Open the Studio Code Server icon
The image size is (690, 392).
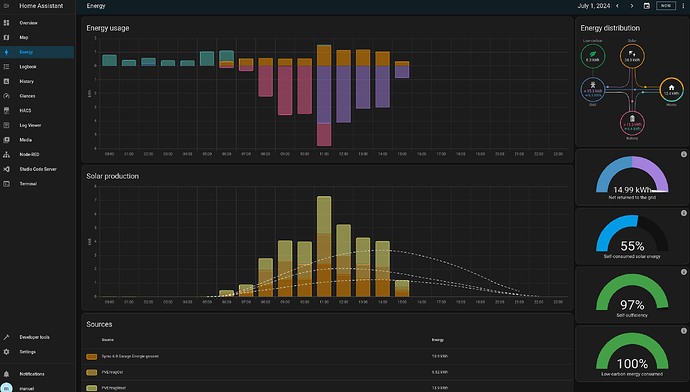(6, 169)
